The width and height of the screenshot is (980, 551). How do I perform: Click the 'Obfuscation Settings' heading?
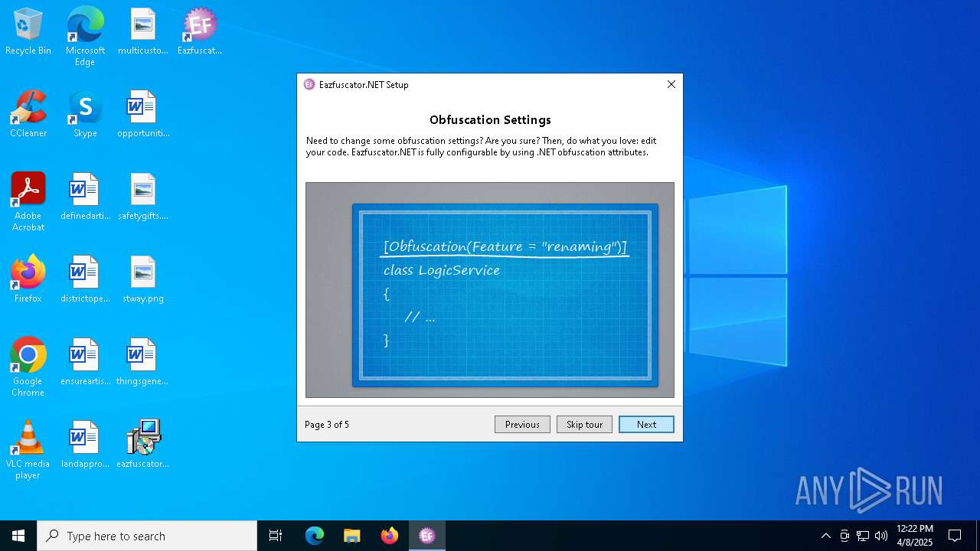pyautogui.click(x=490, y=120)
